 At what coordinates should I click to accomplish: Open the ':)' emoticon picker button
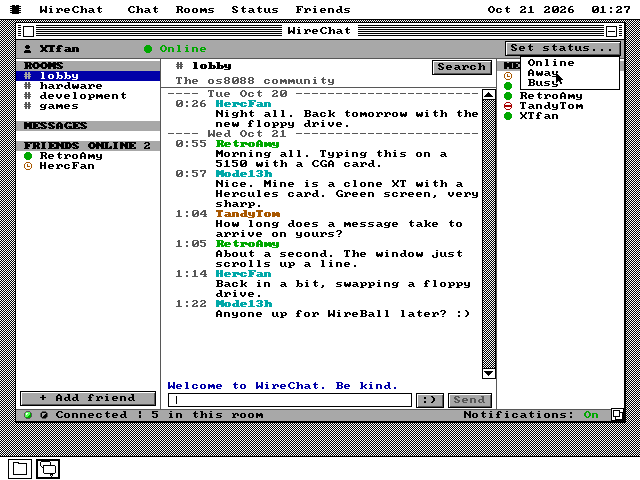(429, 400)
